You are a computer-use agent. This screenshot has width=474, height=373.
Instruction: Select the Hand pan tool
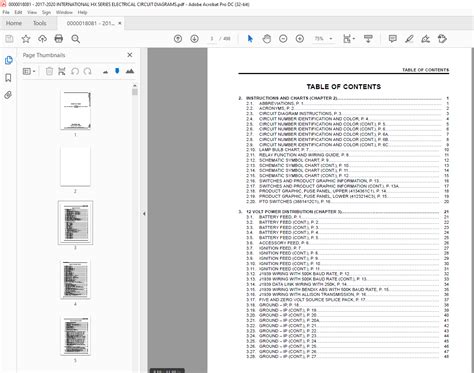[x=266, y=39]
